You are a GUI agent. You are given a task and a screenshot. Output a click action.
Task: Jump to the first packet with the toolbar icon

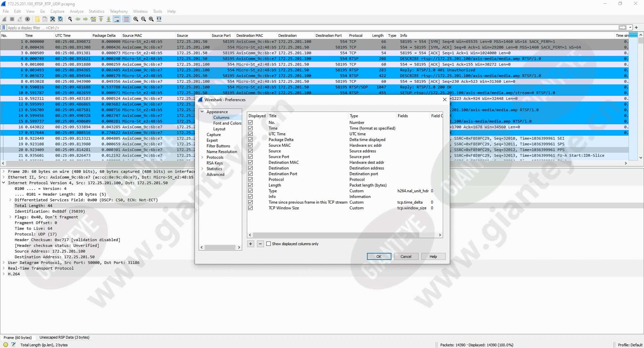[101, 19]
